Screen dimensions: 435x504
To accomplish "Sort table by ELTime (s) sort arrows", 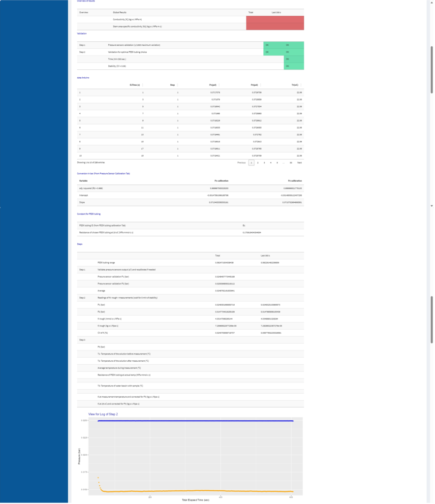I will 143,85.
